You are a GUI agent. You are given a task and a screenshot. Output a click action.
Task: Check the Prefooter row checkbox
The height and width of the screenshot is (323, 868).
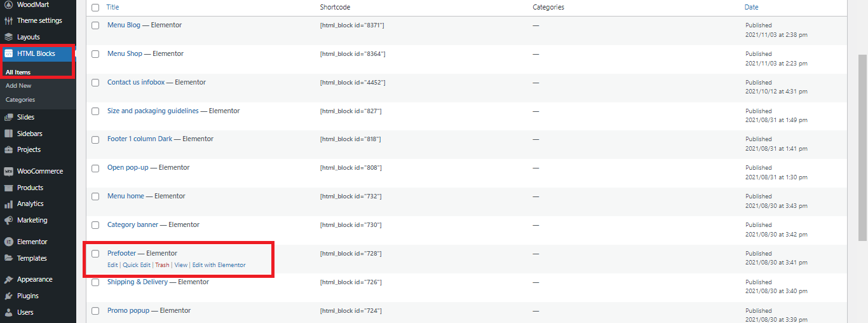(x=95, y=254)
